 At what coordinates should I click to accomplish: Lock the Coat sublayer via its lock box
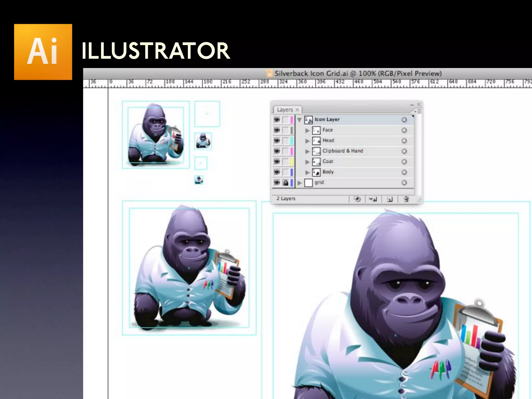[286, 162]
